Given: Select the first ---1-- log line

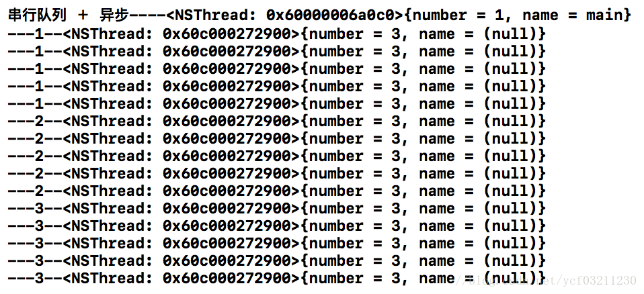Looking at the screenshot, I should [277, 34].
